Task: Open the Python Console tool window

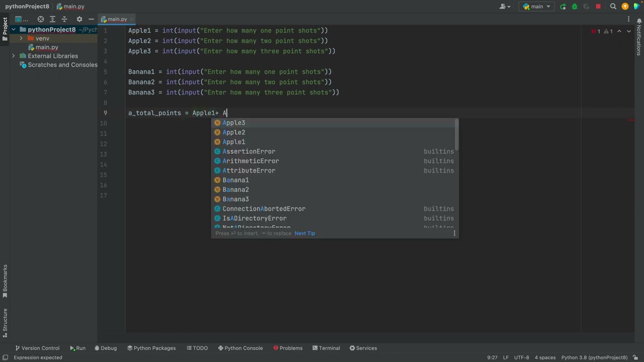Action: (x=240, y=348)
